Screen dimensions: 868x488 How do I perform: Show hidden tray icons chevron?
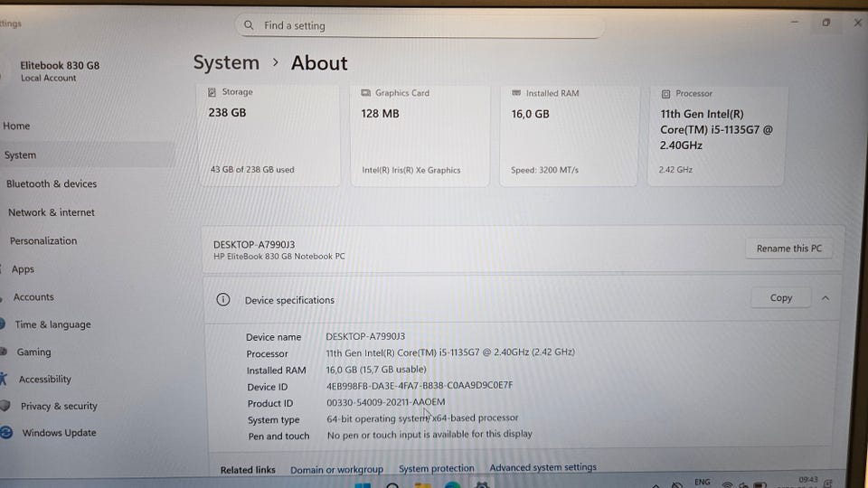[x=656, y=485]
